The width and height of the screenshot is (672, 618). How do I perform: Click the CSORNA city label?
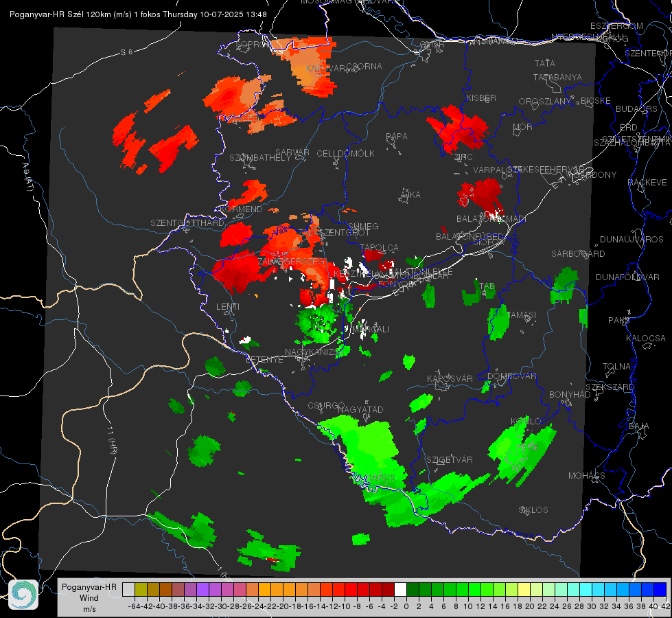364,67
